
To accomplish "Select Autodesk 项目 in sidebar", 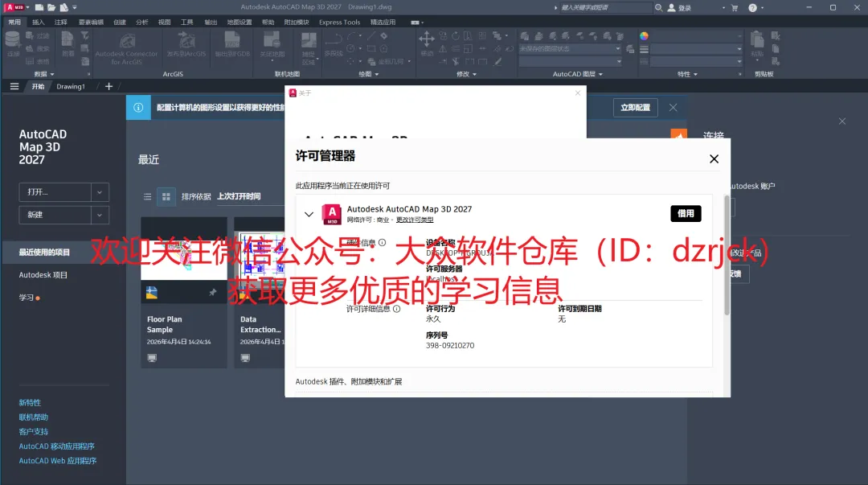I will (43, 275).
